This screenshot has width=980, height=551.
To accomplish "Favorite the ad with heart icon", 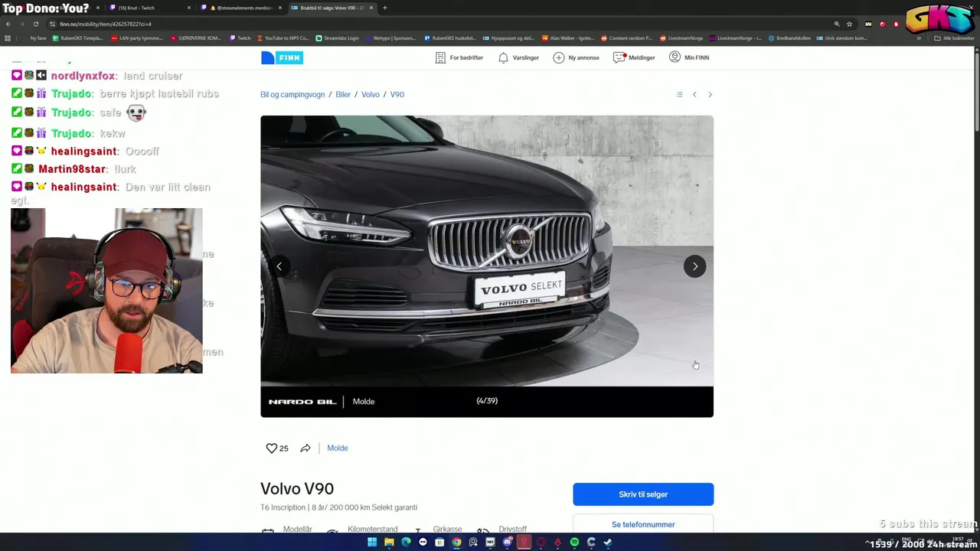I will coord(271,448).
